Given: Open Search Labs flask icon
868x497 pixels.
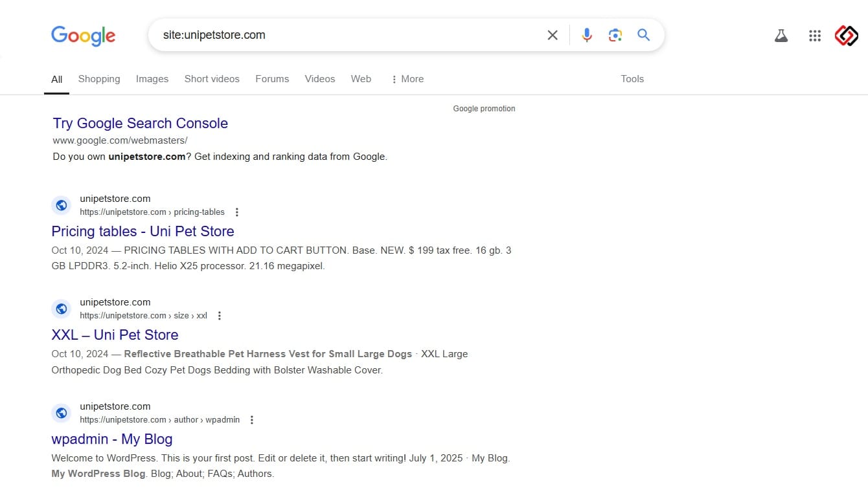Looking at the screenshot, I should click(x=781, y=36).
